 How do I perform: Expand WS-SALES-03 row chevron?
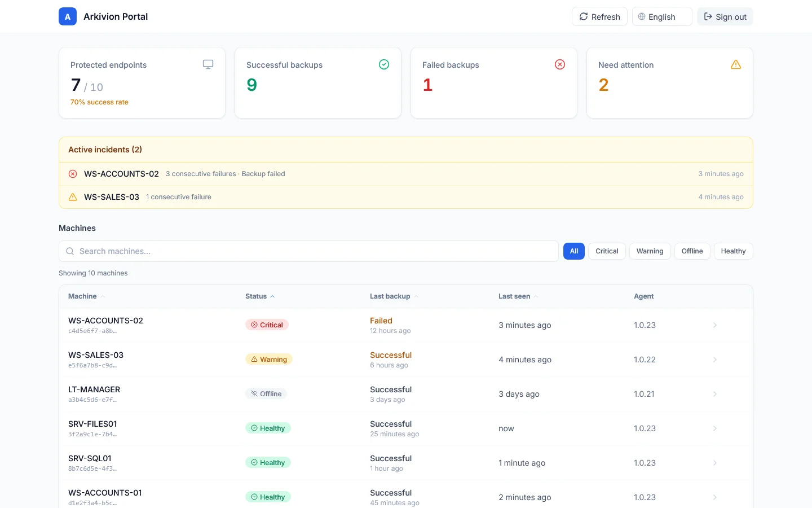coord(715,360)
